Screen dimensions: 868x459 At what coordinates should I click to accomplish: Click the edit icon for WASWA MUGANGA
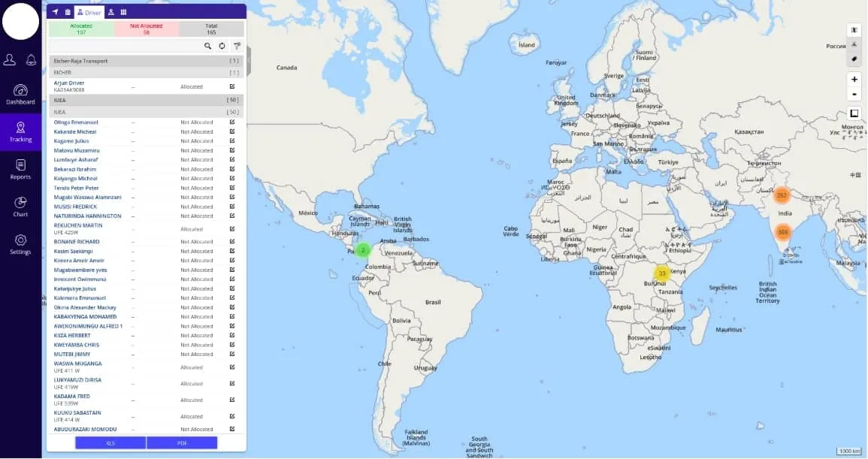[x=232, y=367]
